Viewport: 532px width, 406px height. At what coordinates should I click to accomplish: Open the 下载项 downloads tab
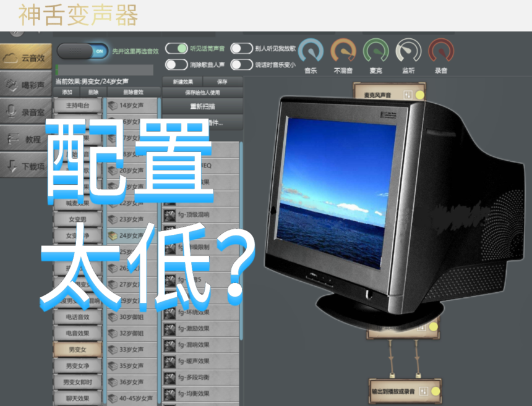[x=25, y=167]
